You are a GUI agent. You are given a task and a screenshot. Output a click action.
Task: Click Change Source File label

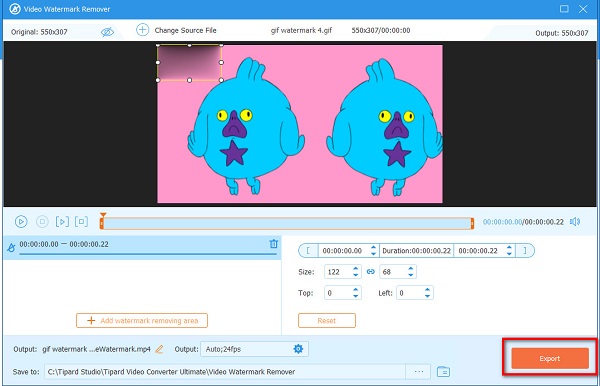[x=185, y=30]
